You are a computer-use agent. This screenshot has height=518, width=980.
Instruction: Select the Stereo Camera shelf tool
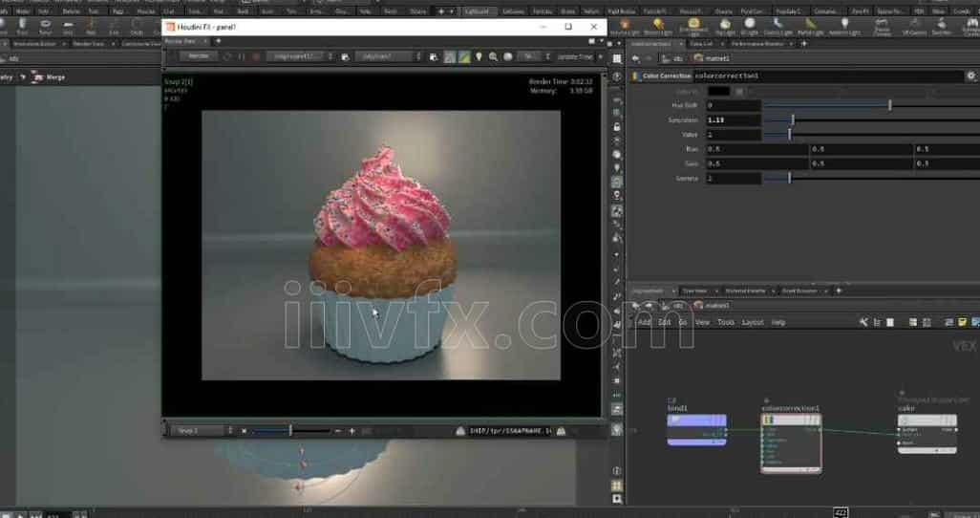[883, 26]
